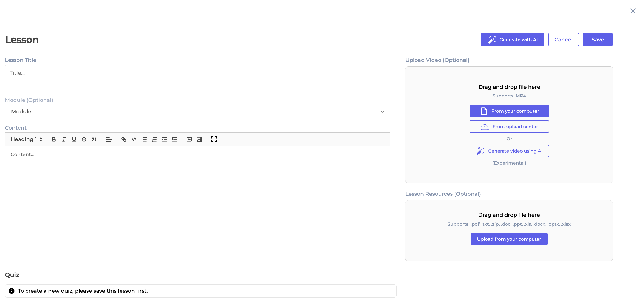Choose video From upload center
The image size is (644, 307).
click(x=509, y=127)
